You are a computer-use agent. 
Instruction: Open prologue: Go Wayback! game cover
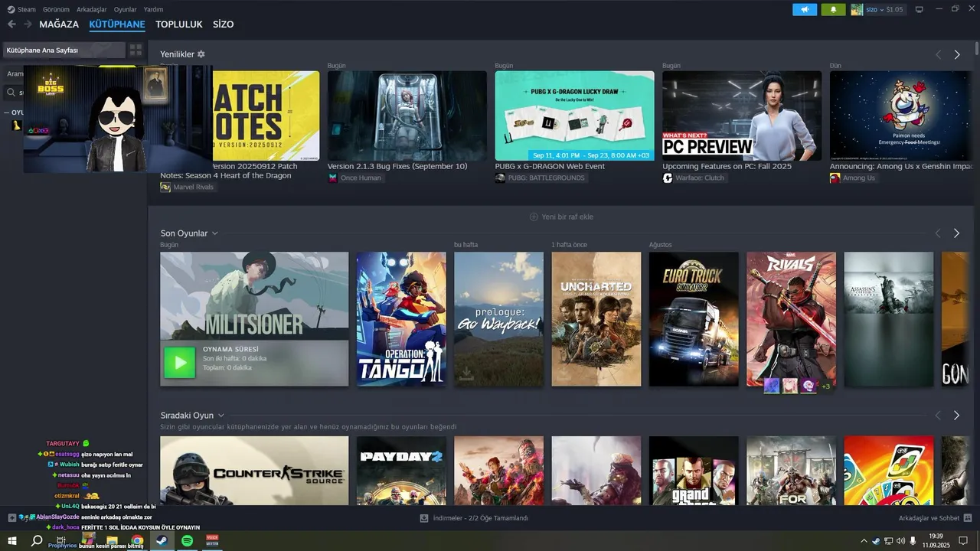[498, 319]
